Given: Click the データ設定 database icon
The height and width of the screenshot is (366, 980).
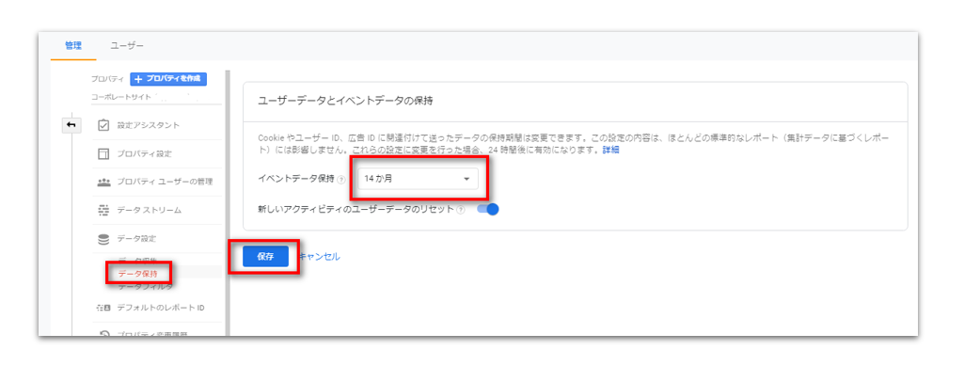Looking at the screenshot, I should pos(103,239).
